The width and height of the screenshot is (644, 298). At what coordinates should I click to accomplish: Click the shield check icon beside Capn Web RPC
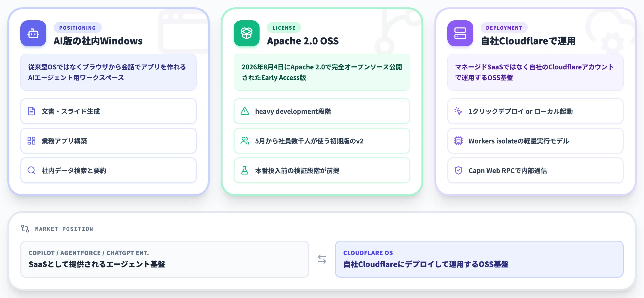[458, 170]
